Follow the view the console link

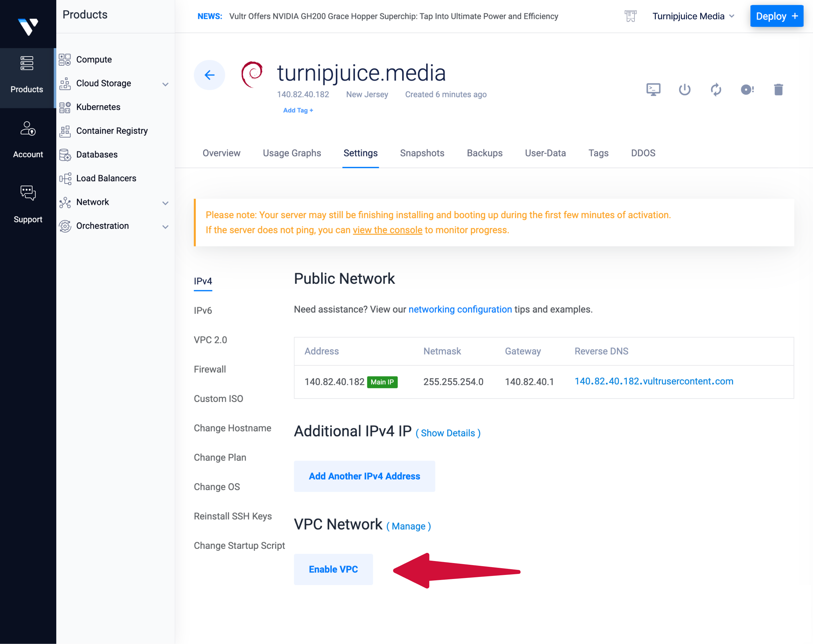tap(387, 230)
